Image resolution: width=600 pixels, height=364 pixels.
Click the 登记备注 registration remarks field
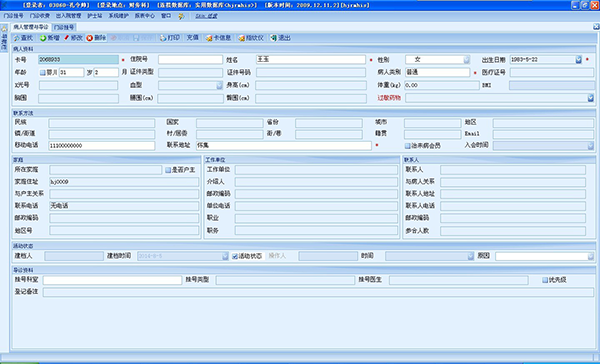tap(318, 292)
